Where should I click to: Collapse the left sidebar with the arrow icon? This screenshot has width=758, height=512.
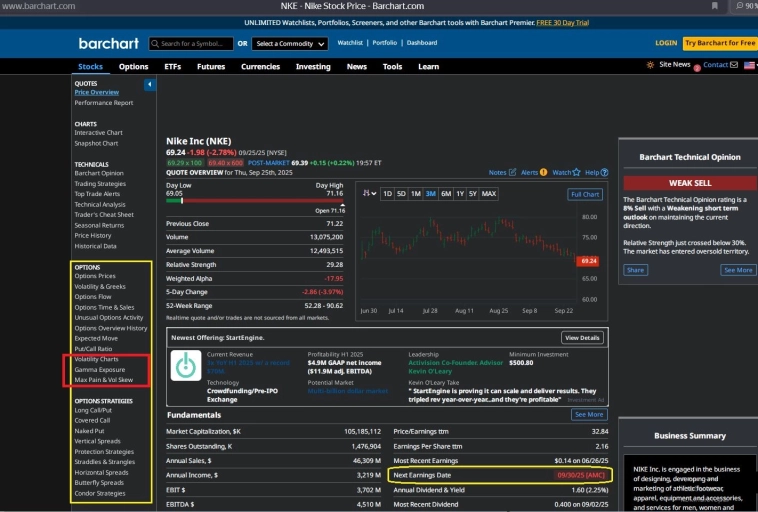[150, 85]
